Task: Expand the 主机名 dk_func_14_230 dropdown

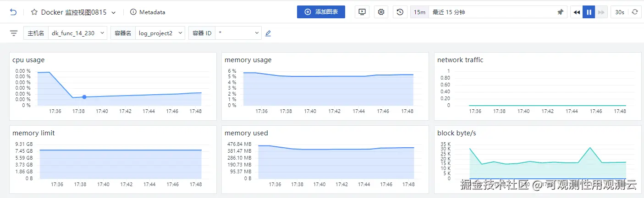Action: (77, 33)
